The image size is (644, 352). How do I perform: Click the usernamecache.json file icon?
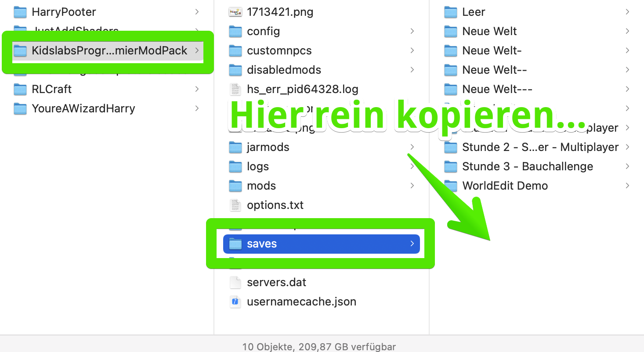click(x=235, y=302)
